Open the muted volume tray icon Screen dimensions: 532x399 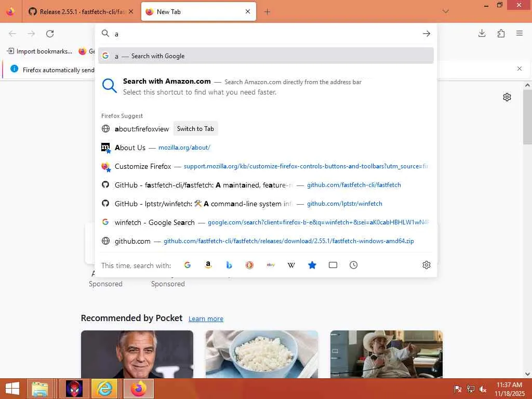[x=483, y=389]
